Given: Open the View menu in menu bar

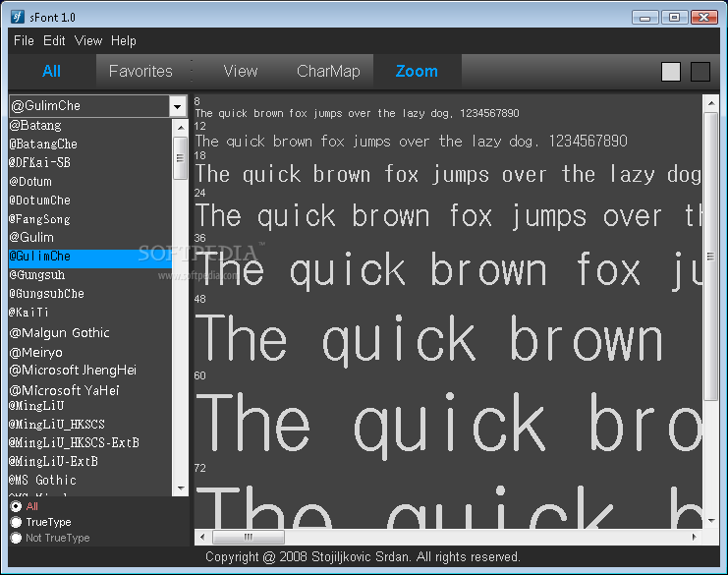Looking at the screenshot, I should click(x=88, y=41).
